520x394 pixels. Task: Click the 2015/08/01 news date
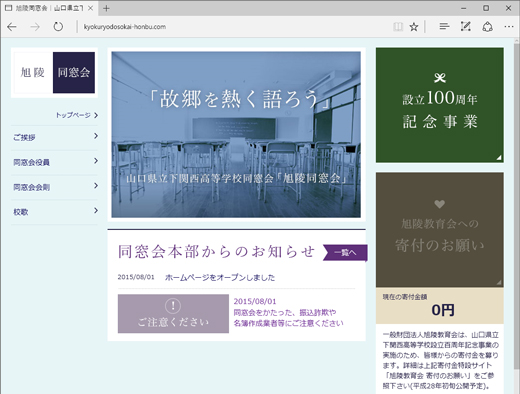tap(136, 277)
